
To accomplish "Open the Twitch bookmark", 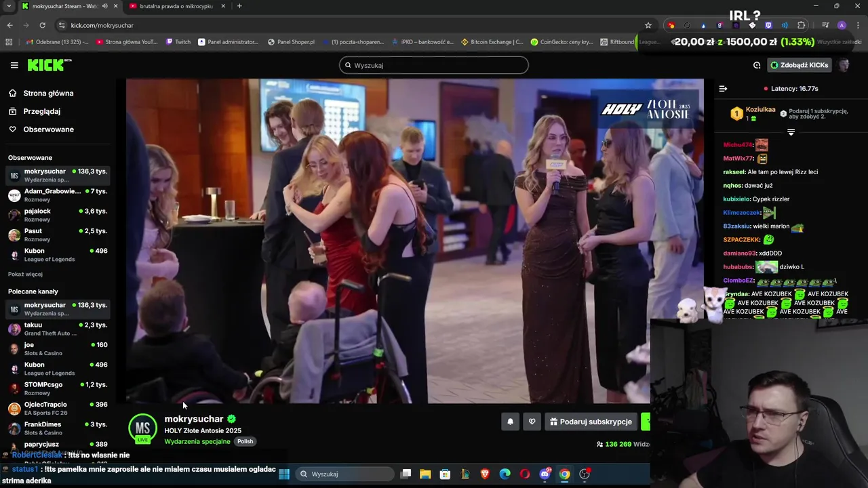I will click(x=178, y=42).
